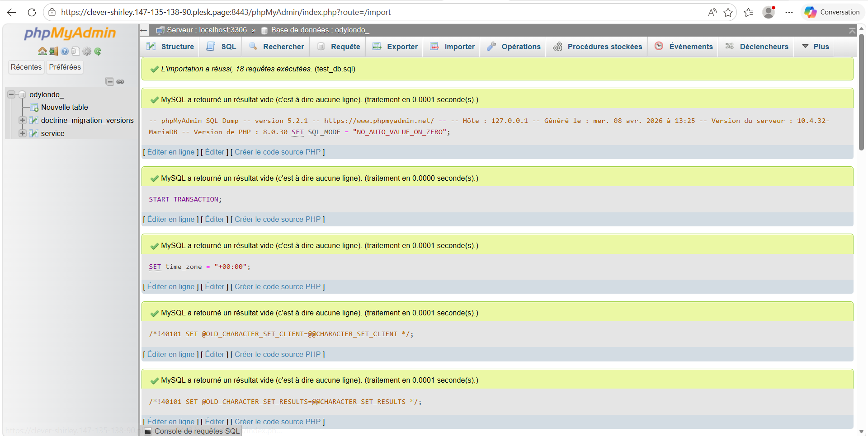Image resolution: width=868 pixels, height=436 pixels.
Task: Click the collapse all tree icon
Action: pyautogui.click(x=109, y=81)
